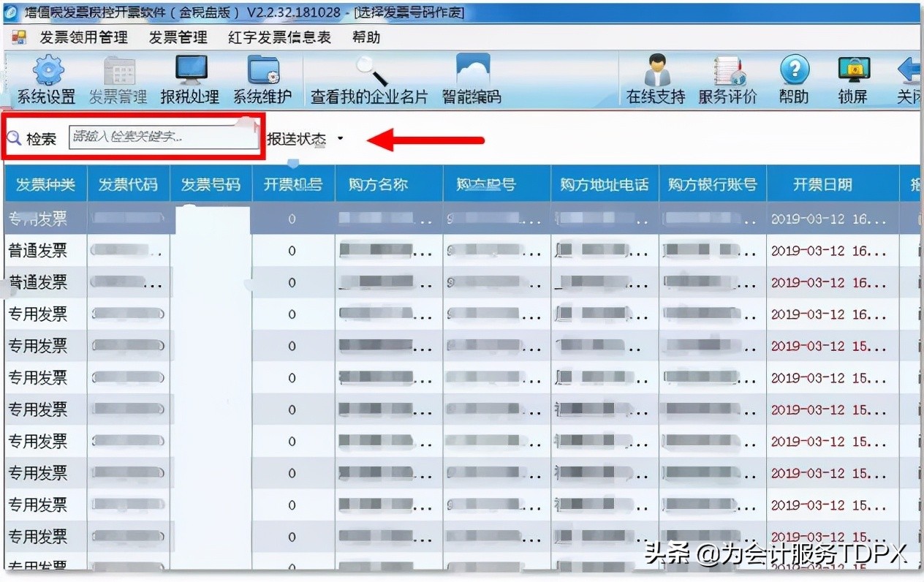This screenshot has width=924, height=582.
Task: Select the 报税处理 icon
Action: pyautogui.click(x=190, y=78)
